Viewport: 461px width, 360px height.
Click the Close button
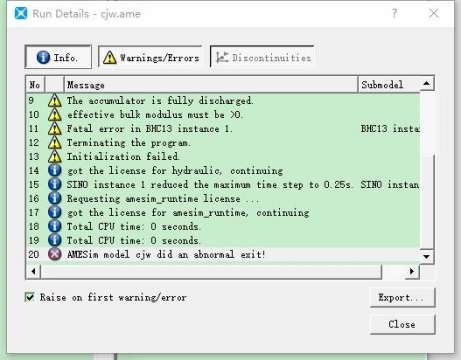coord(402,324)
